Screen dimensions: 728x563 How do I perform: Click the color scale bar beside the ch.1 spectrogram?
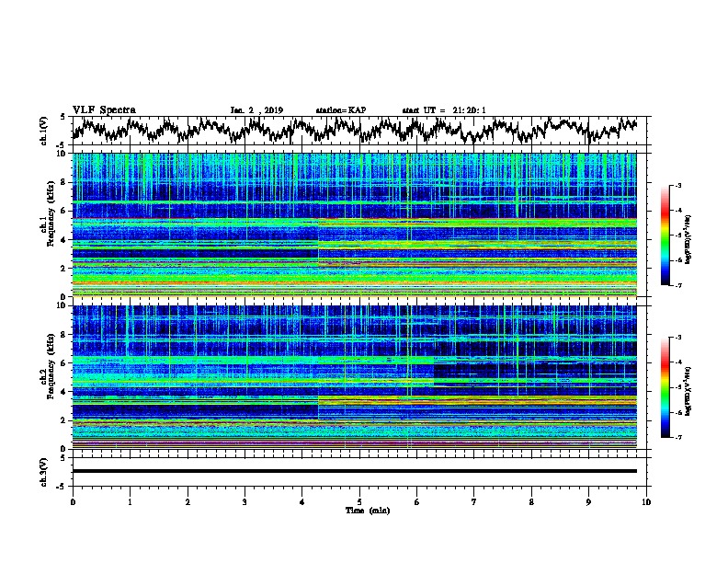665,236
